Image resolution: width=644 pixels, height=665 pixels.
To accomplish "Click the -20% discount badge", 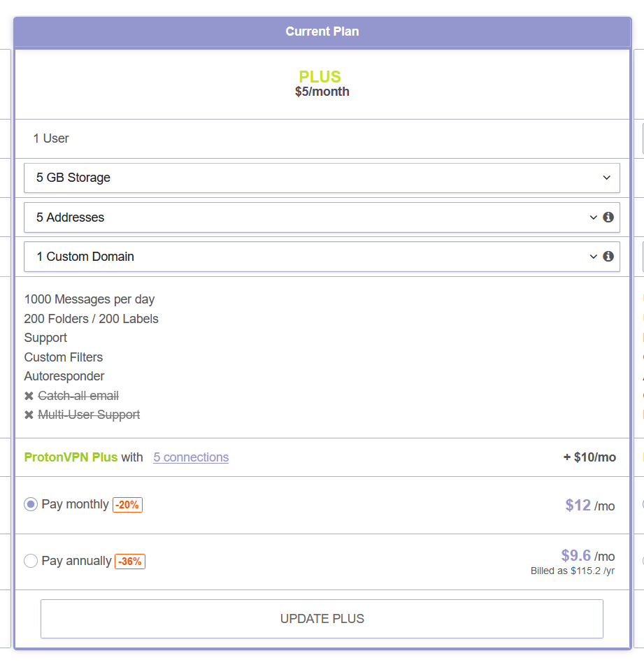I will pyautogui.click(x=127, y=505).
